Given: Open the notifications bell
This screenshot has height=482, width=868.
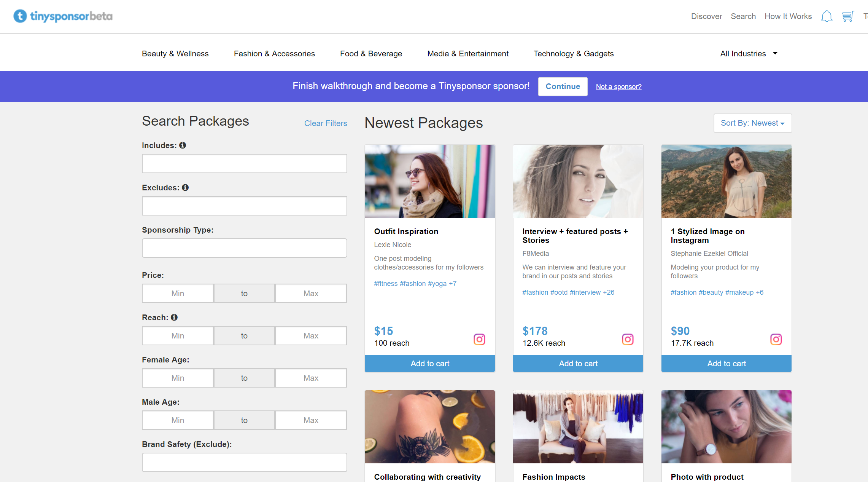Looking at the screenshot, I should pyautogui.click(x=827, y=16).
